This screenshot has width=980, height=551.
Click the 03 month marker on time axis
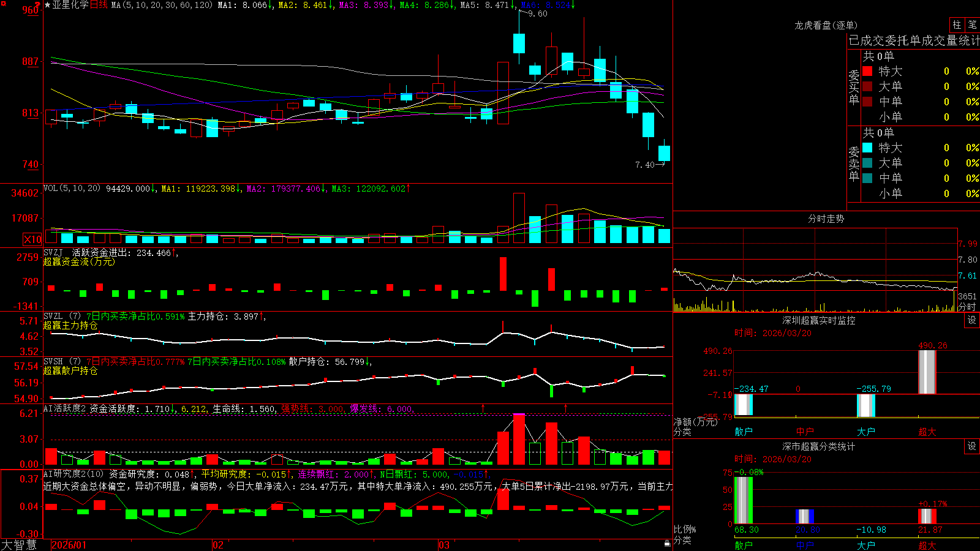tap(444, 545)
